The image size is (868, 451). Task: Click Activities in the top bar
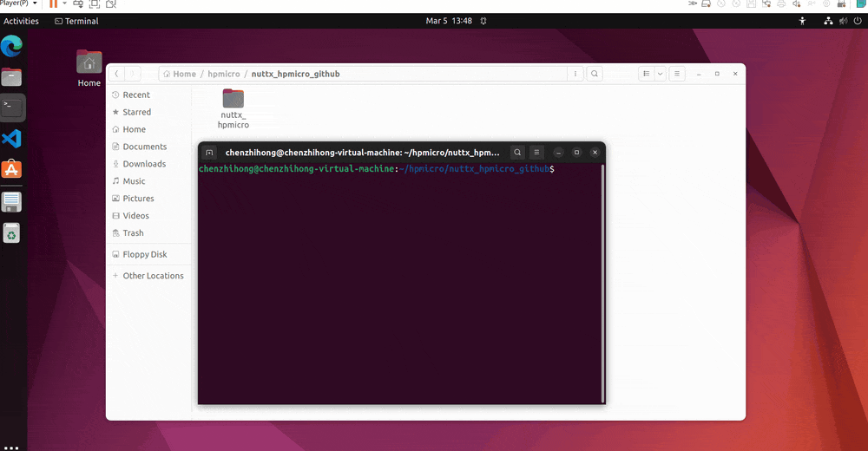(21, 21)
